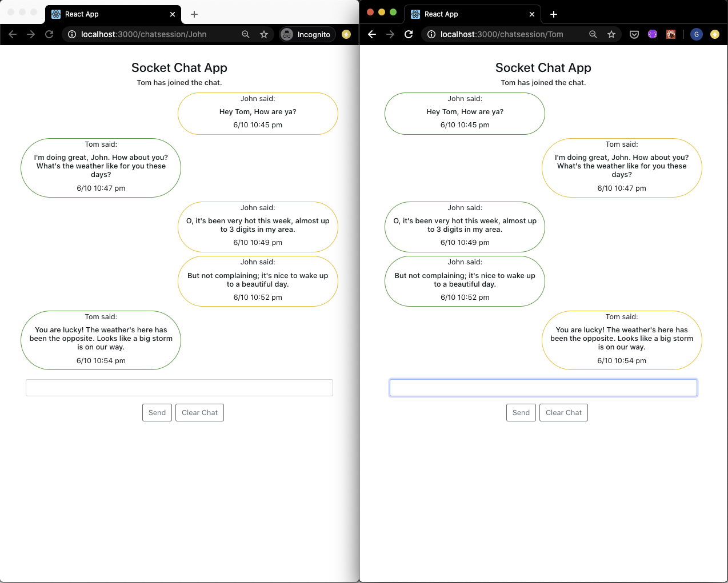Screen dimensions: 728x583
Task: Click 'I'm doing great, John' message in John's window
Action: (x=101, y=166)
